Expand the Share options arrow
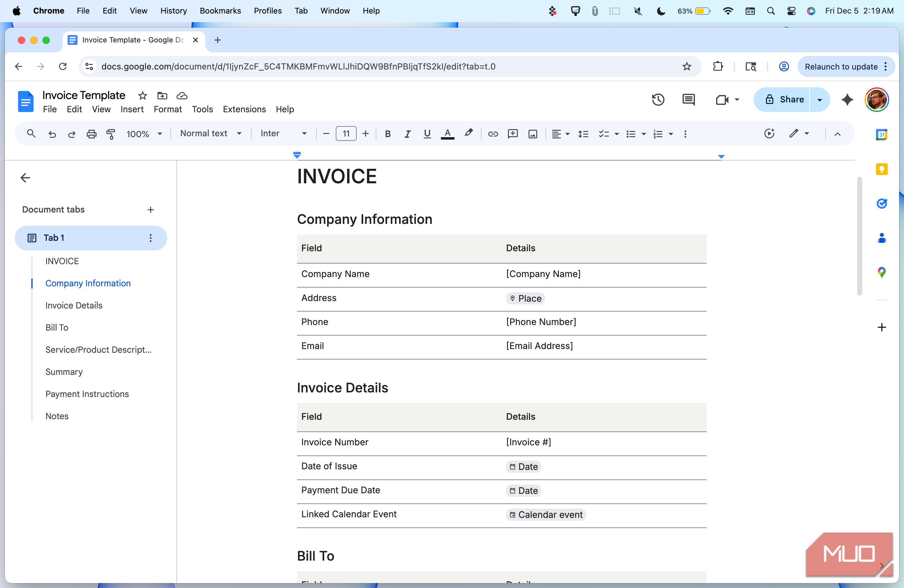This screenshot has width=904, height=588. (x=819, y=100)
